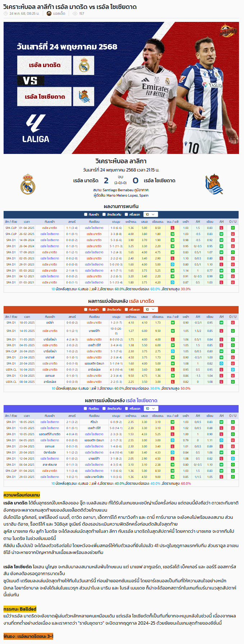This screenshot has height=644, width=244.
Task: Click the Real Sociedad crest beside the score
Action: [x=214, y=184]
